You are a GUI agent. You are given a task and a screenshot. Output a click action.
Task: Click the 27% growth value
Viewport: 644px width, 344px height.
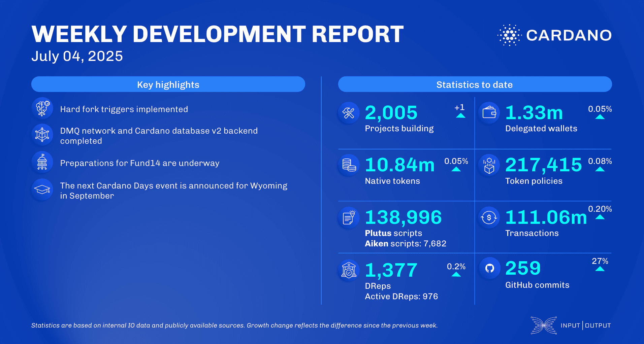pyautogui.click(x=600, y=261)
